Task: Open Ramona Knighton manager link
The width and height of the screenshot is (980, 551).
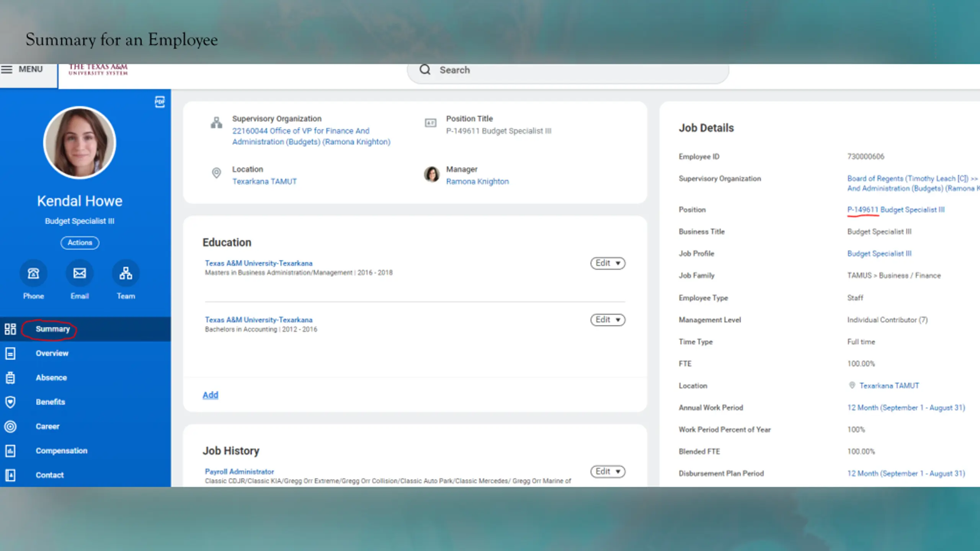Action: (x=477, y=181)
